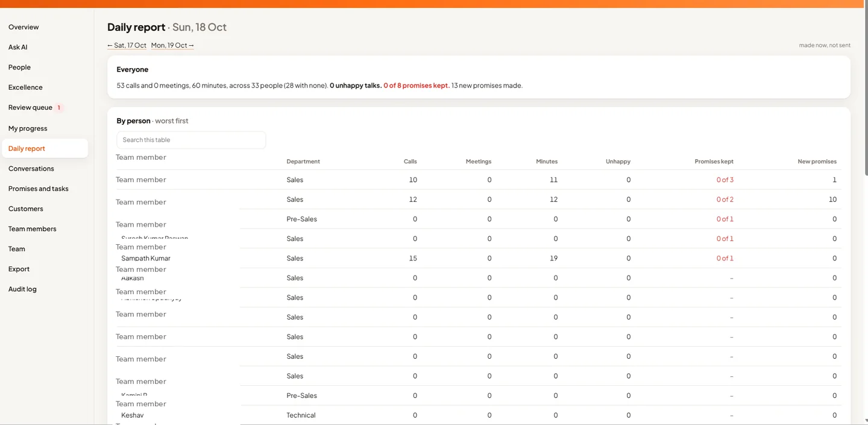The width and height of the screenshot is (868, 425).
Task: Sort by the Department column header
Action: tap(303, 162)
